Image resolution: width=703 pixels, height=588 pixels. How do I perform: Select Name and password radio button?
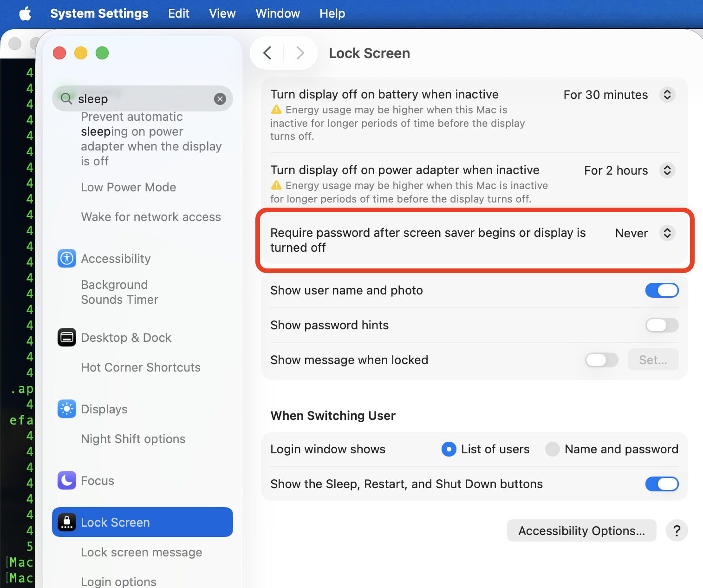pos(553,449)
